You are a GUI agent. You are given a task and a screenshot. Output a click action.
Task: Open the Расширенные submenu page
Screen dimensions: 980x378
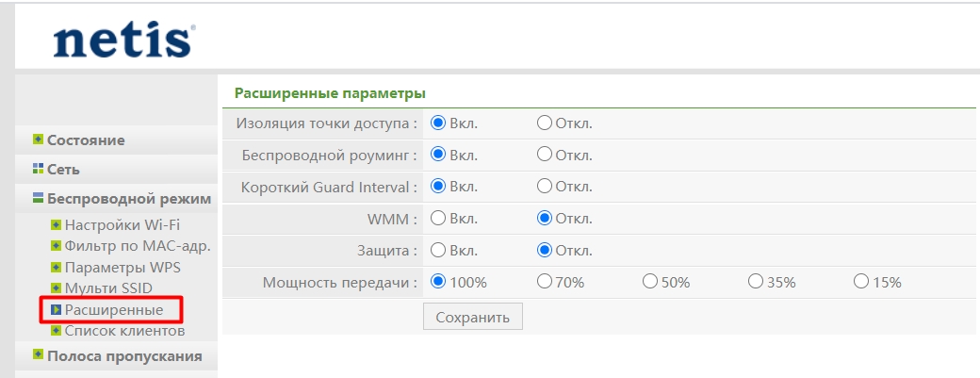113,309
